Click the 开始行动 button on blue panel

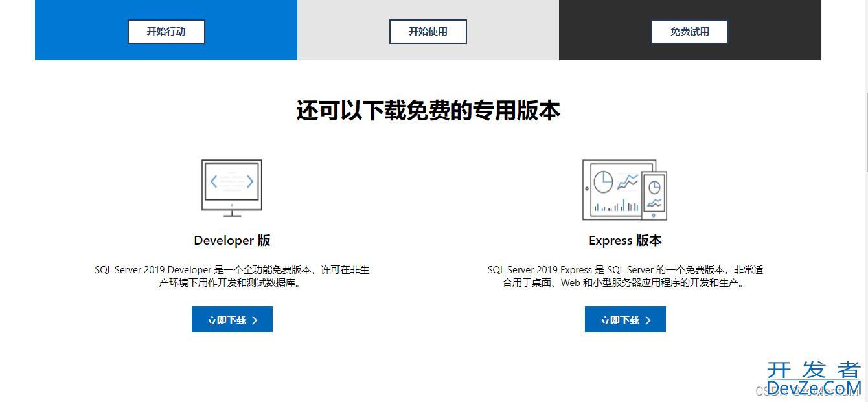pos(166,32)
